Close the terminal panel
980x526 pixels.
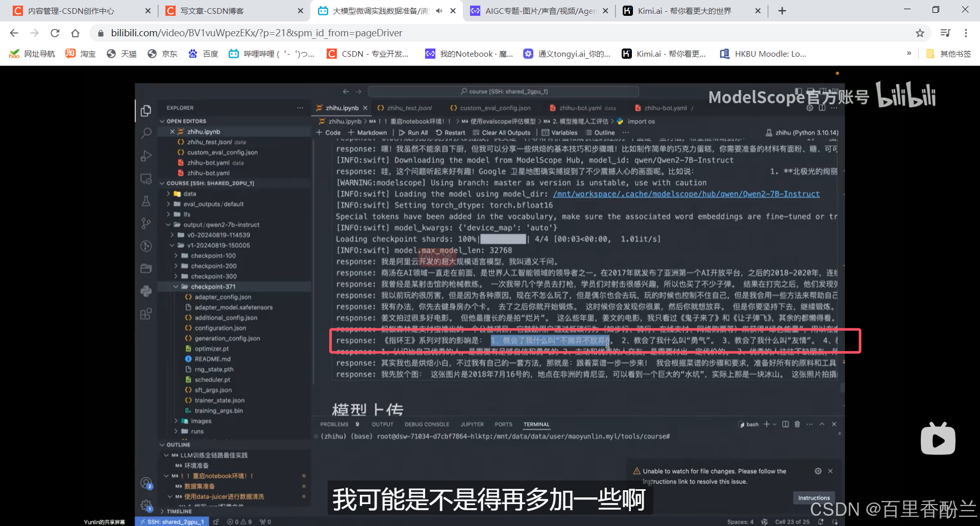pyautogui.click(x=834, y=424)
